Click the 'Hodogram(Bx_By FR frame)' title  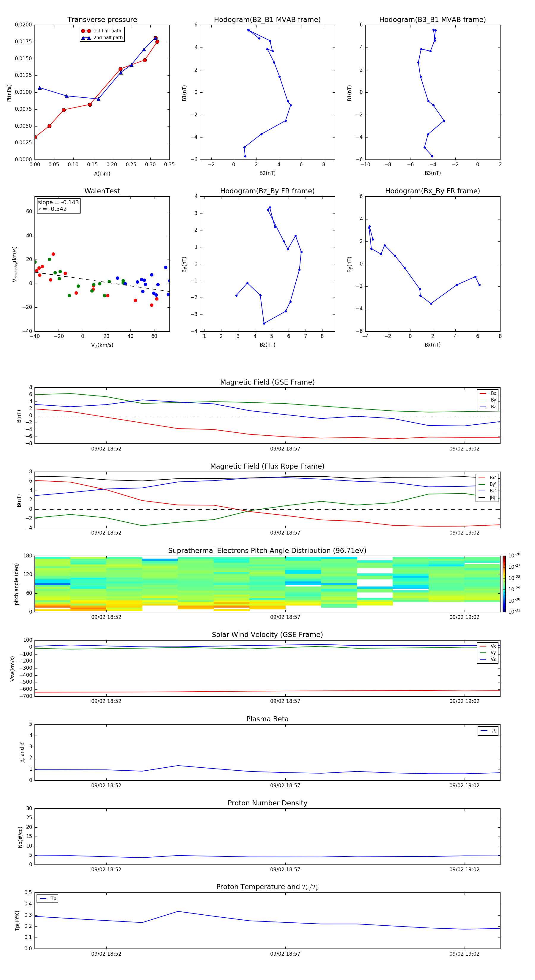coord(432,191)
